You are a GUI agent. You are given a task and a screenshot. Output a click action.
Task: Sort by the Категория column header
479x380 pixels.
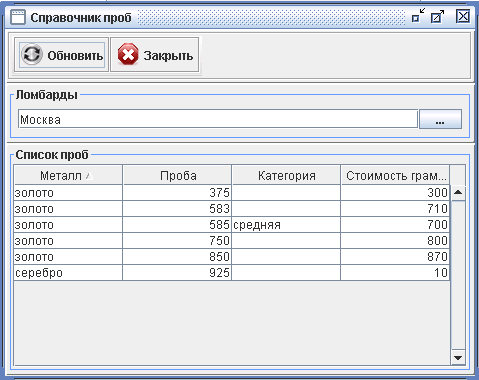[x=286, y=175]
